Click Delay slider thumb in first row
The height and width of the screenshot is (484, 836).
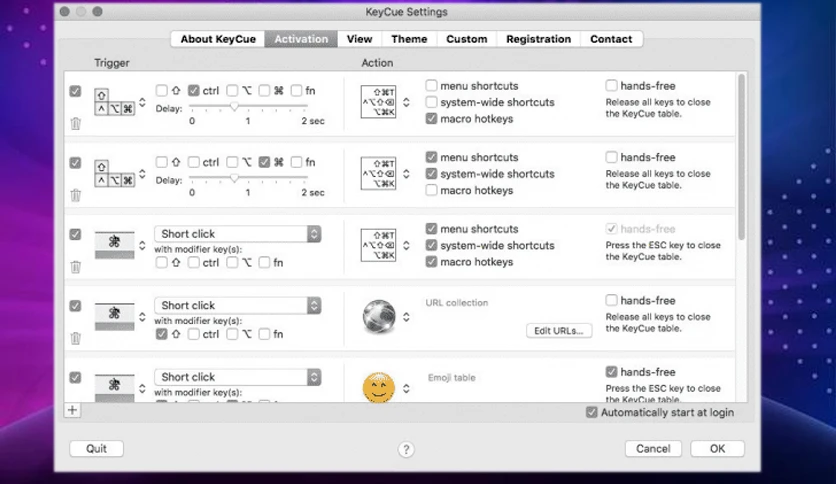pyautogui.click(x=234, y=107)
